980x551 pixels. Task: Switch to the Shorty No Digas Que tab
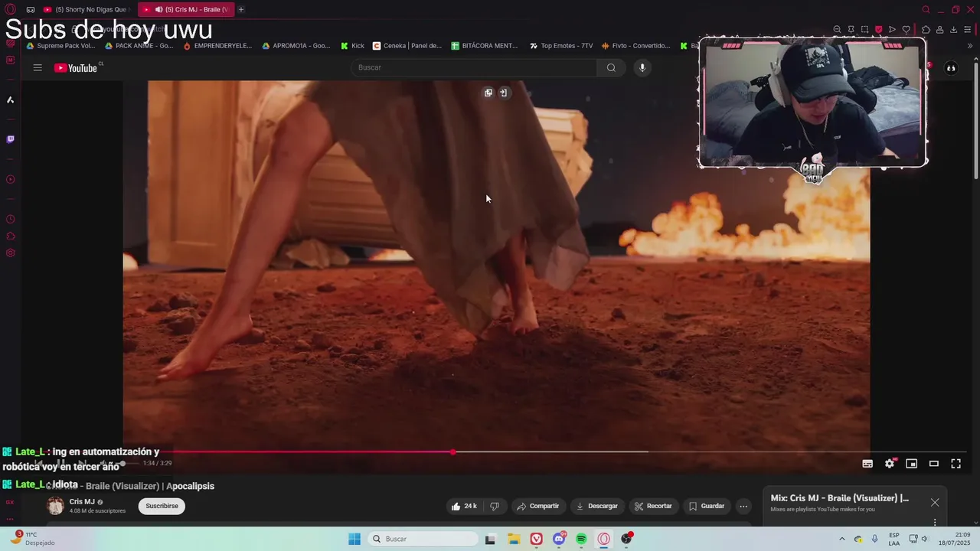pyautogui.click(x=88, y=9)
